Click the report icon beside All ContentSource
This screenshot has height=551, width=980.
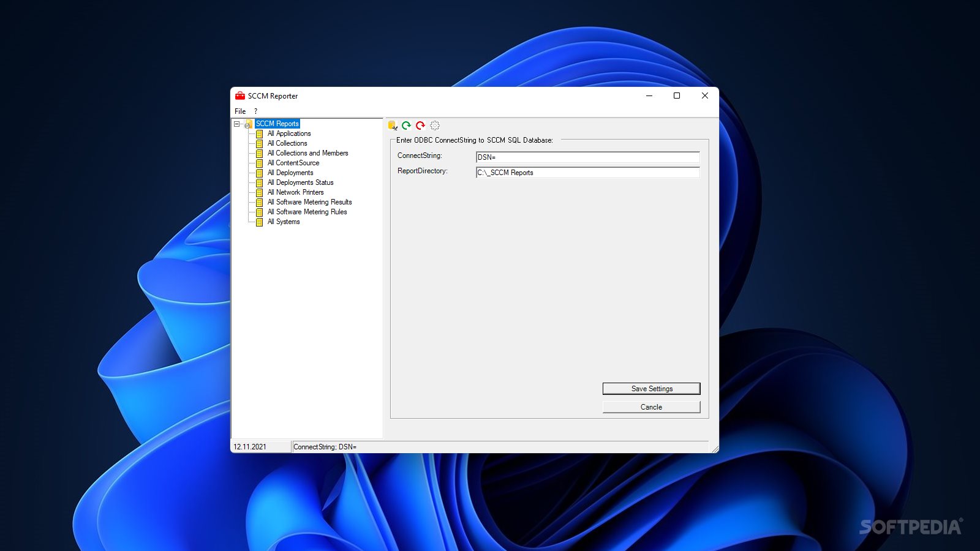(x=260, y=163)
